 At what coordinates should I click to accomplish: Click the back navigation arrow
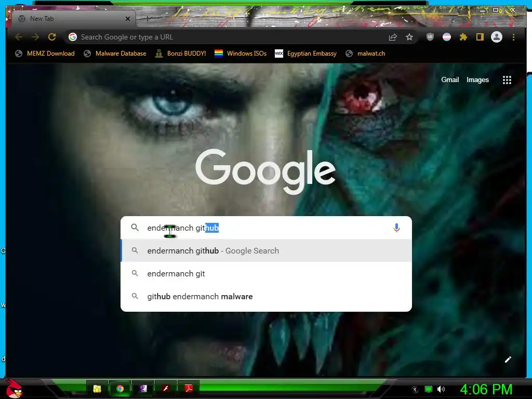[19, 37]
